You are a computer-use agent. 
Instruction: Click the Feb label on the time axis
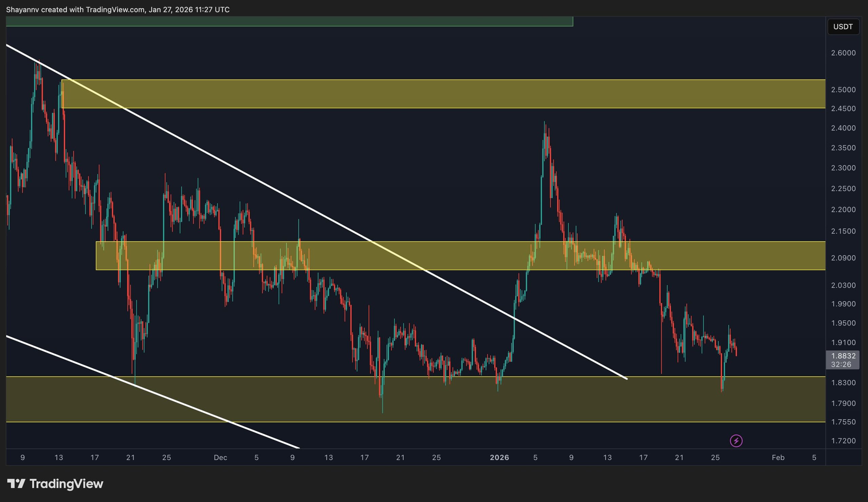778,457
